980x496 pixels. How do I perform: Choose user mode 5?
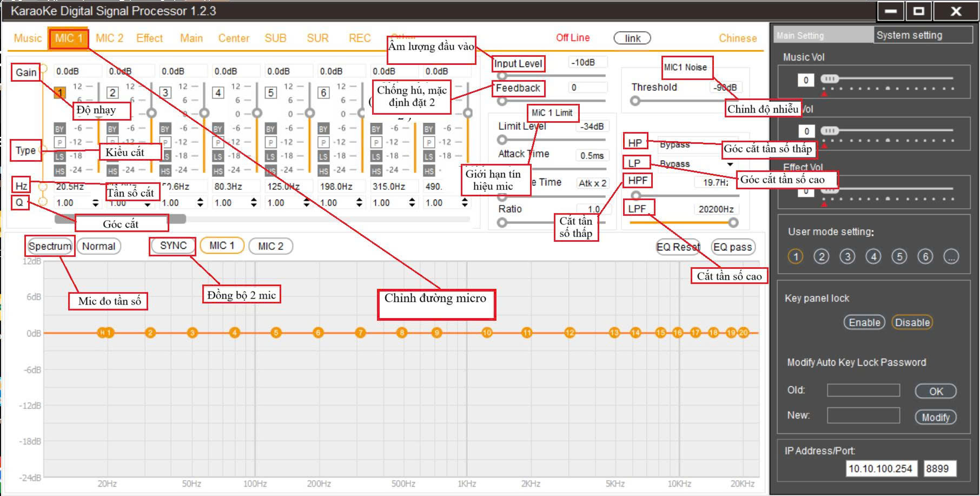899,256
